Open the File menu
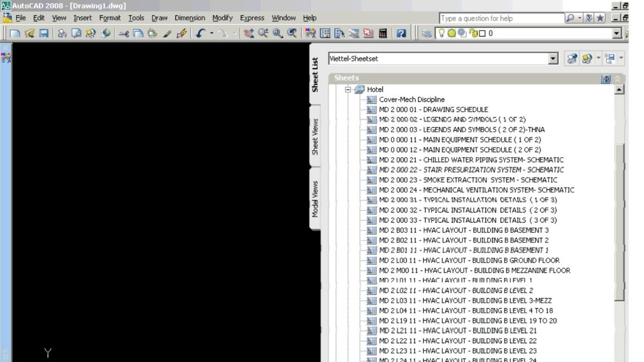Viewport: 644px width, 362px height. (x=20, y=18)
